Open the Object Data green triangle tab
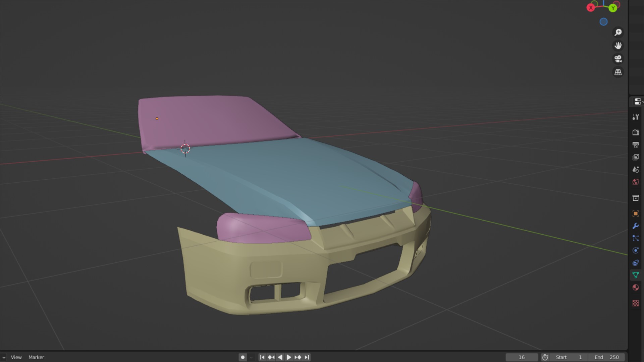Image resolution: width=644 pixels, height=362 pixels. (x=636, y=275)
